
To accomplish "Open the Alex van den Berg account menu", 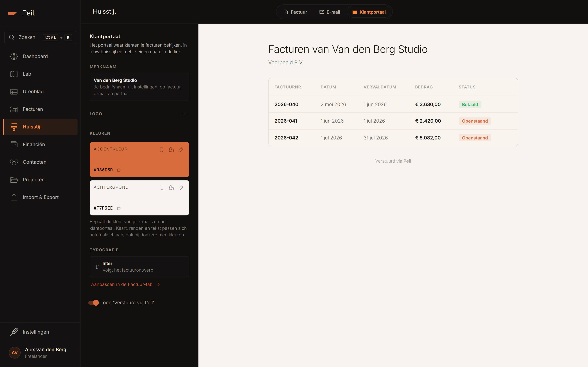I will [40, 353].
